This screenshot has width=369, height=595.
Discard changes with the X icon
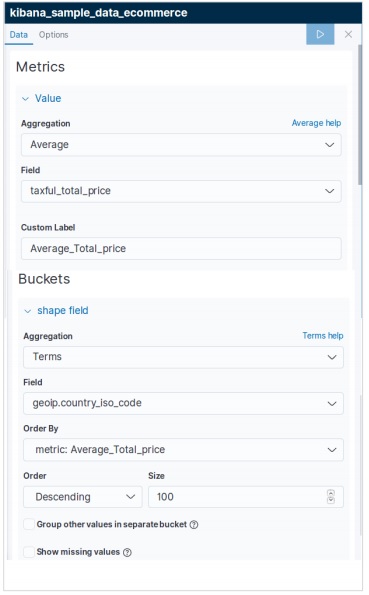point(348,35)
